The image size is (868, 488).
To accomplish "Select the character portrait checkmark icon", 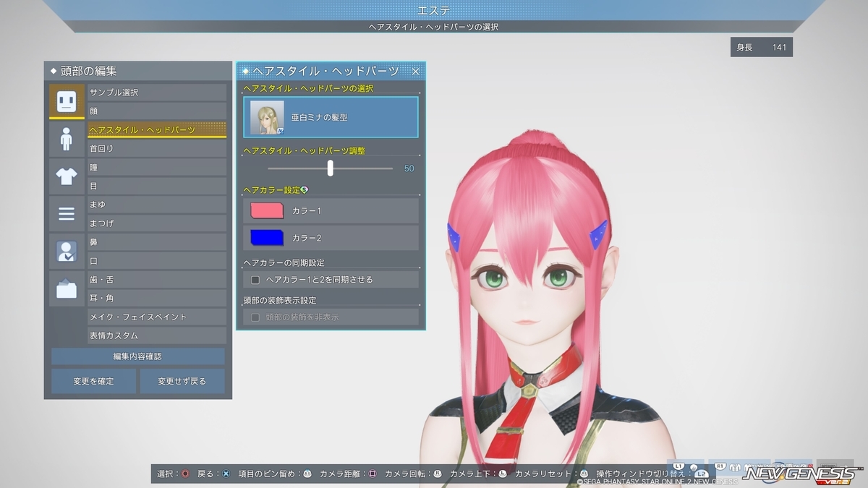I will click(x=67, y=252).
